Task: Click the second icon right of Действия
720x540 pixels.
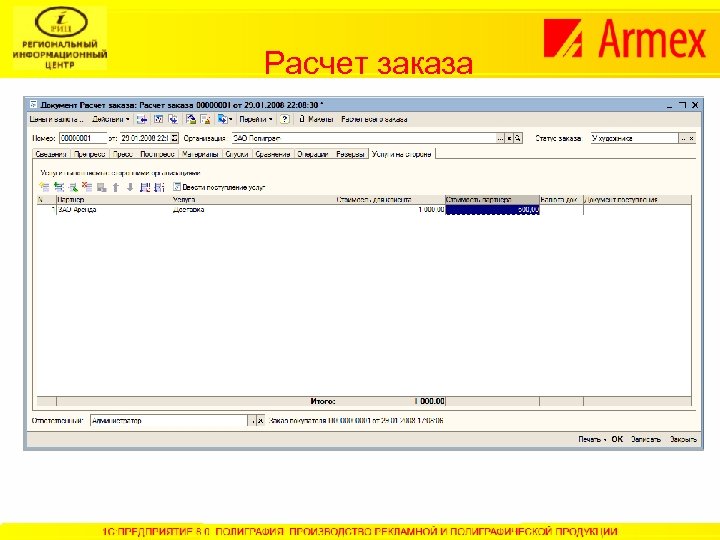Action: tap(158, 119)
